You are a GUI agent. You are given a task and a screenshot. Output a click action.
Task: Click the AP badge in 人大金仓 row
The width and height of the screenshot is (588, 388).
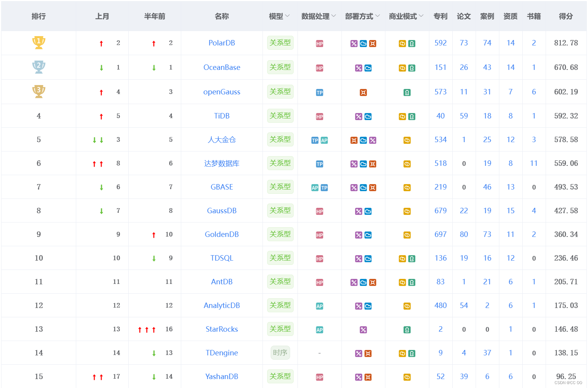[x=324, y=140]
